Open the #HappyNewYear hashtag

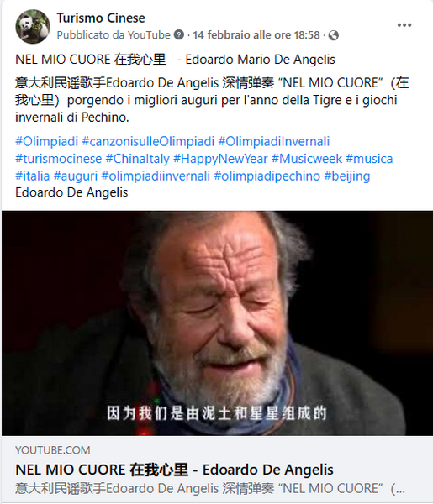(x=220, y=159)
